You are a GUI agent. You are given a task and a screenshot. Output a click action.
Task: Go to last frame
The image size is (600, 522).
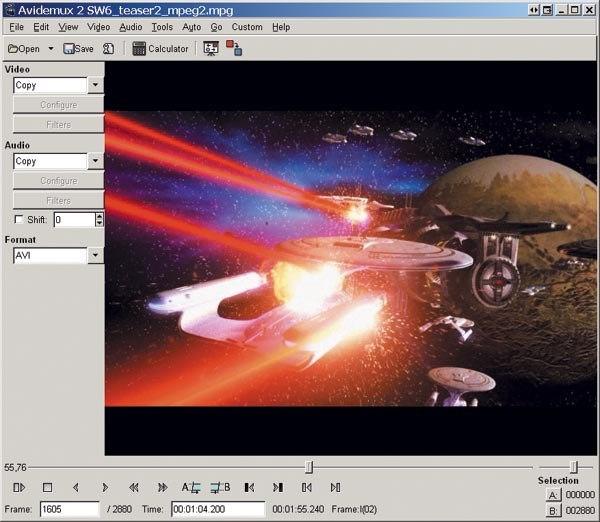(335, 488)
